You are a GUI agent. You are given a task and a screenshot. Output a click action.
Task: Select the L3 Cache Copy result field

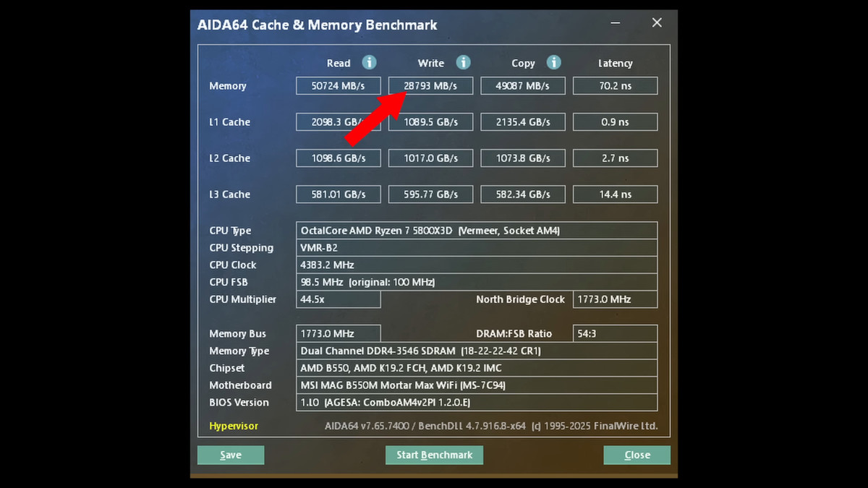coord(523,194)
